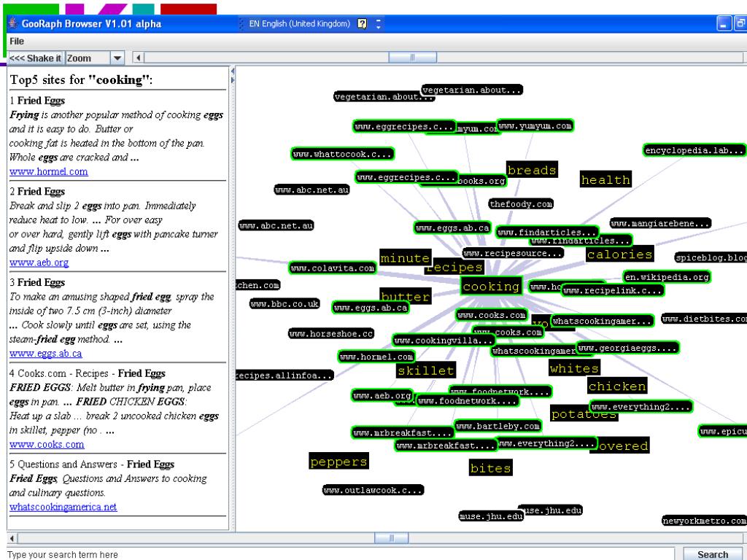The image size is (747, 560).
Task: Collapse the left panel with the upper splitter arrow
Action: coord(233,71)
